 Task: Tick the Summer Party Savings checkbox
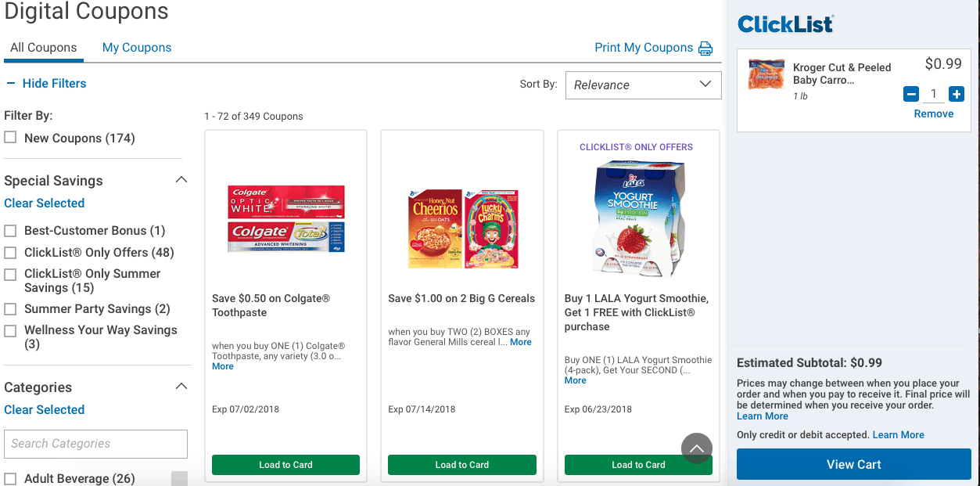click(x=10, y=309)
